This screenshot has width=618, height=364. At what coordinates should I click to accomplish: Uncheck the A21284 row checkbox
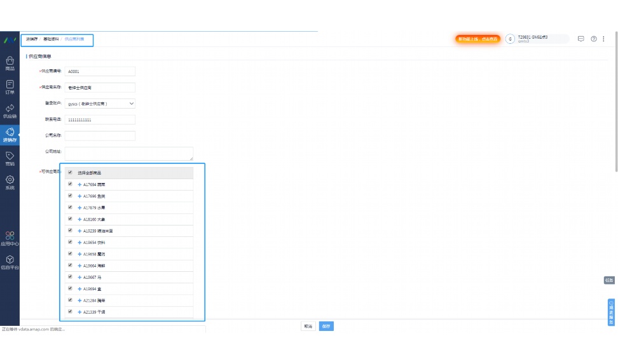(70, 300)
